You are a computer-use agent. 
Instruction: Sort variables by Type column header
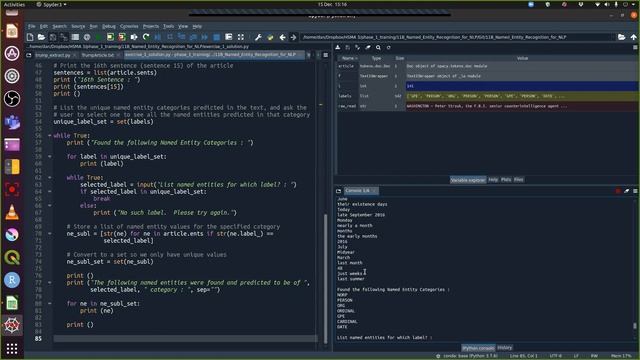tap(376, 58)
